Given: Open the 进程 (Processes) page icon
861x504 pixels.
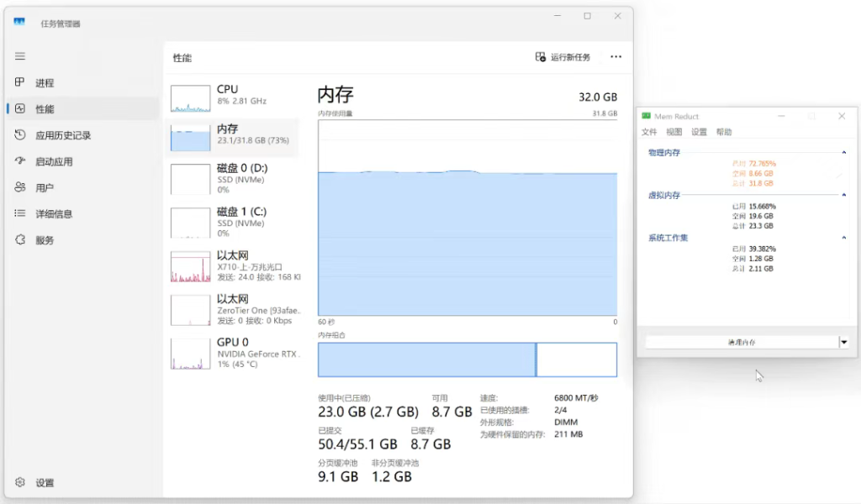Looking at the screenshot, I should coord(20,82).
